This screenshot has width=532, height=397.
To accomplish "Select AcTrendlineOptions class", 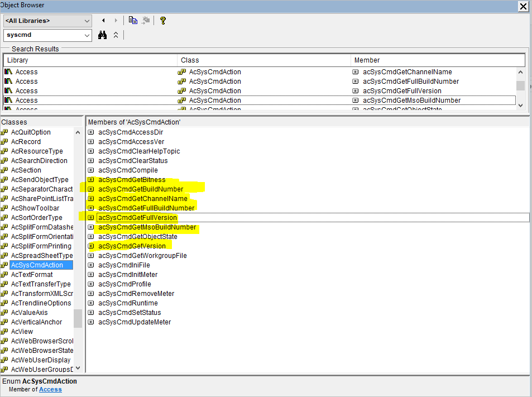I will pos(41,303).
